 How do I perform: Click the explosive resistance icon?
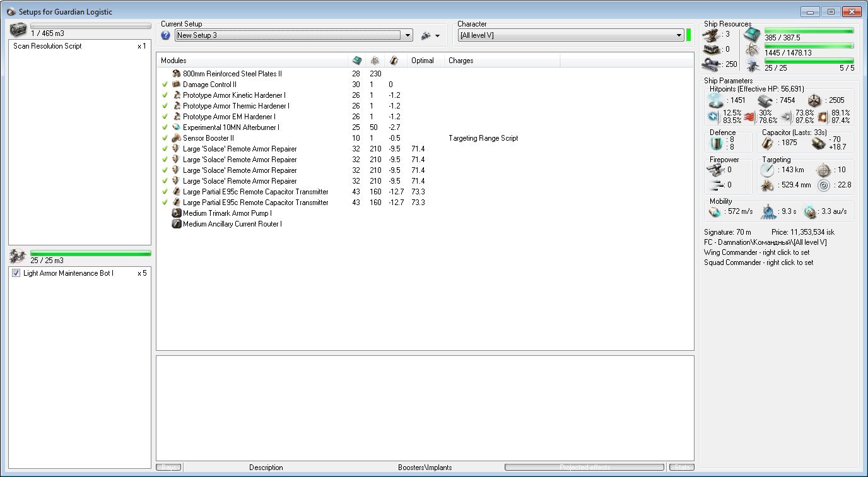tap(823, 117)
